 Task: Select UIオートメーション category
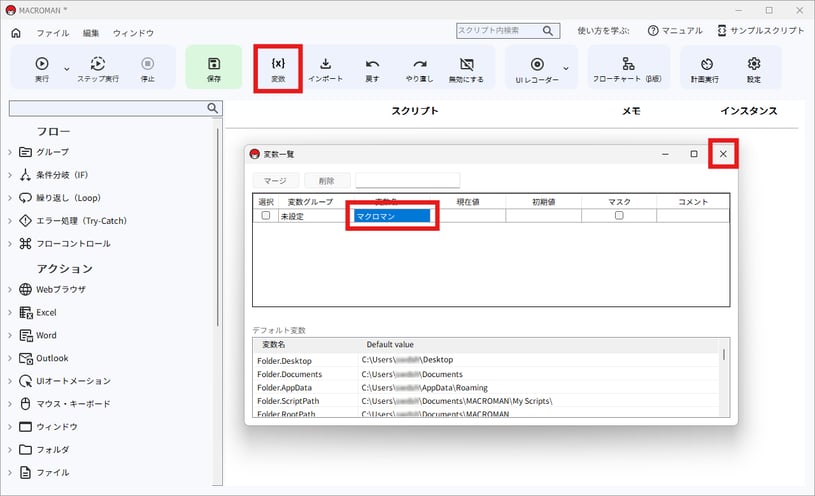pos(73,381)
